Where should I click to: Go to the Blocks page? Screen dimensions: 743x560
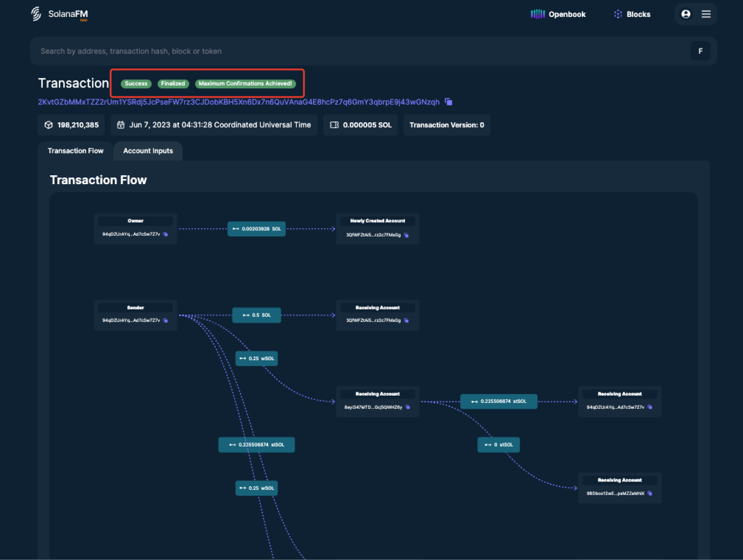[x=632, y=14]
